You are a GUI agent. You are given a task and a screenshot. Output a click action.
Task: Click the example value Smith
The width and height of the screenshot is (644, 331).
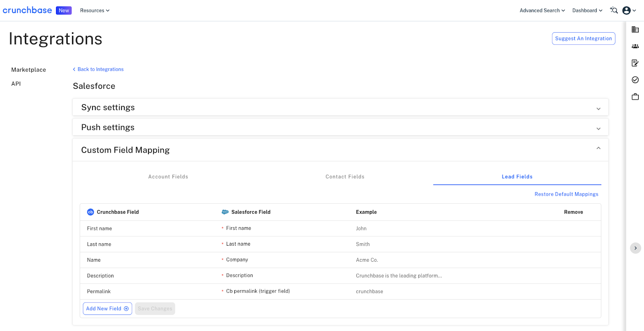pyautogui.click(x=363, y=244)
